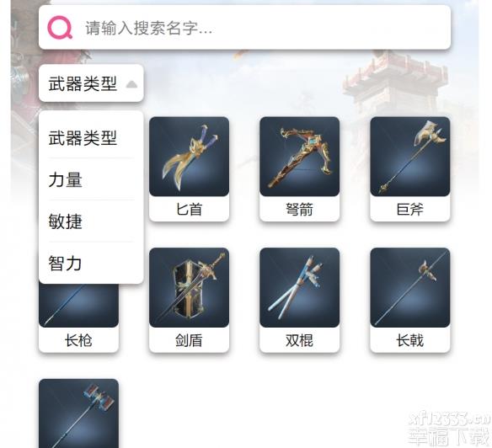The height and width of the screenshot is (448, 492).
Task: Click the pink magnifier search icon
Action: coord(60,27)
